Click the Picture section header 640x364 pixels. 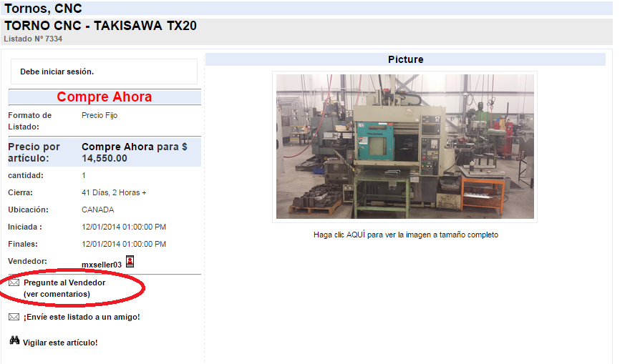pos(405,59)
